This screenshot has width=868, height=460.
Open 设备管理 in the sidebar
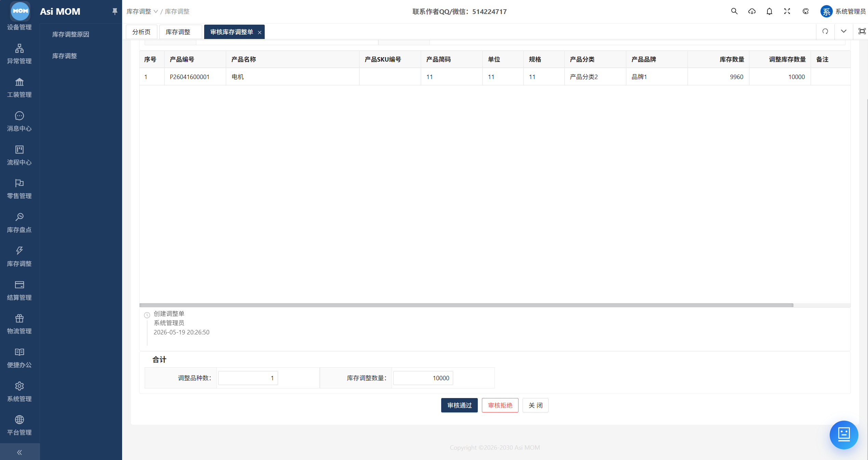coord(19,27)
